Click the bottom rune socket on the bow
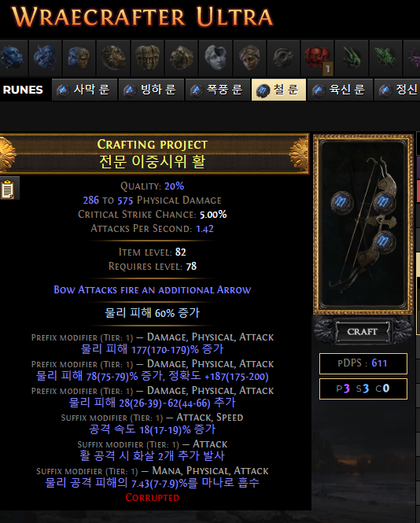Viewport: 420px width, 523px height. (x=383, y=241)
